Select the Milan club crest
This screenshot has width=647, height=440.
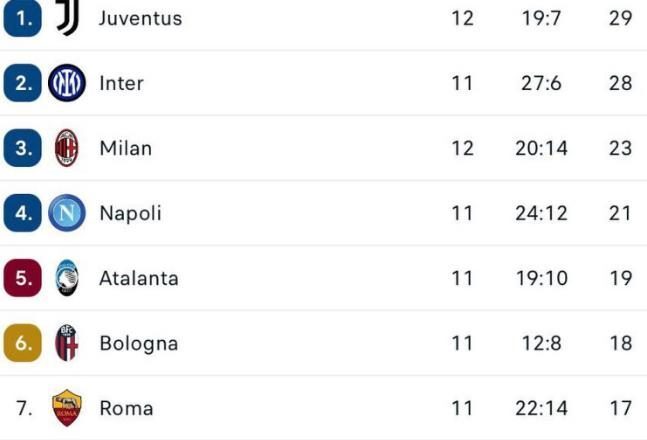[67, 148]
